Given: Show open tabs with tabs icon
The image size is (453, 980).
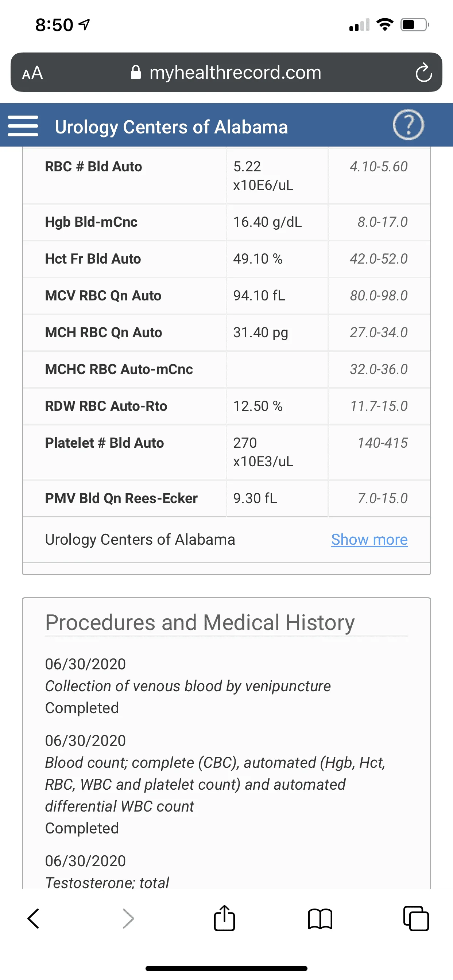Looking at the screenshot, I should tap(416, 919).
